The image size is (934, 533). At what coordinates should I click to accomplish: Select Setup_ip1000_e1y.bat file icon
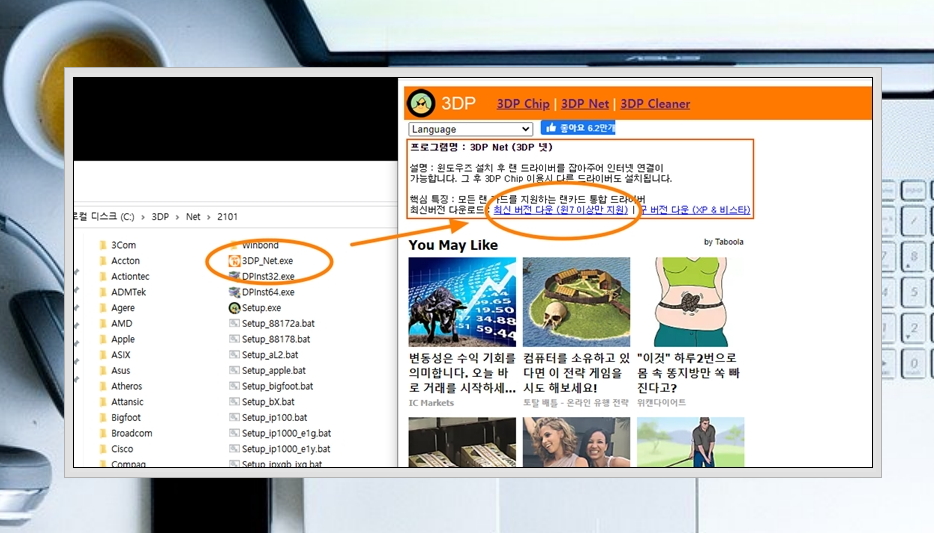[234, 449]
